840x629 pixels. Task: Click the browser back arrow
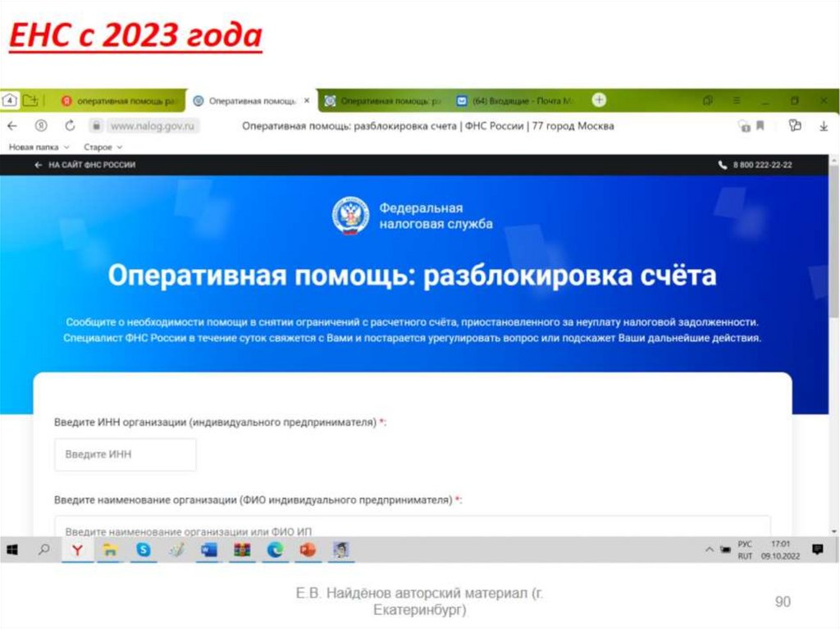tap(11, 126)
